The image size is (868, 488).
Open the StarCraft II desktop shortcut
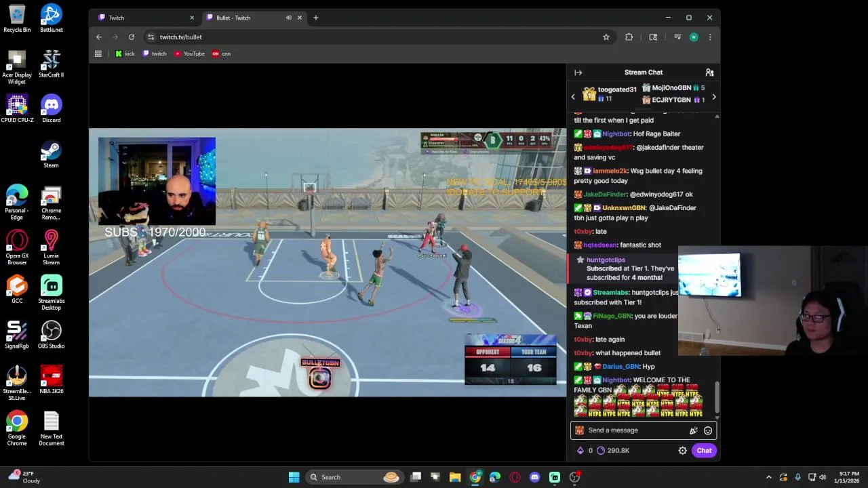52,63
